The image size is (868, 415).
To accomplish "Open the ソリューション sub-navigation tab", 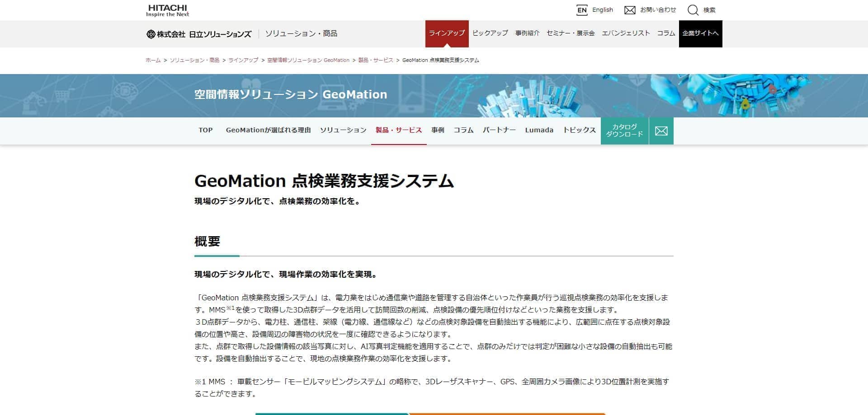I will click(x=343, y=130).
